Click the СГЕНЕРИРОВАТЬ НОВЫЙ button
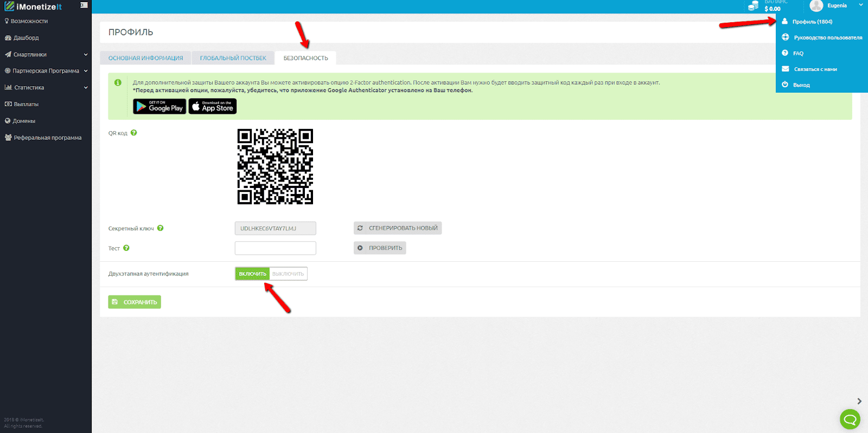 tap(398, 228)
